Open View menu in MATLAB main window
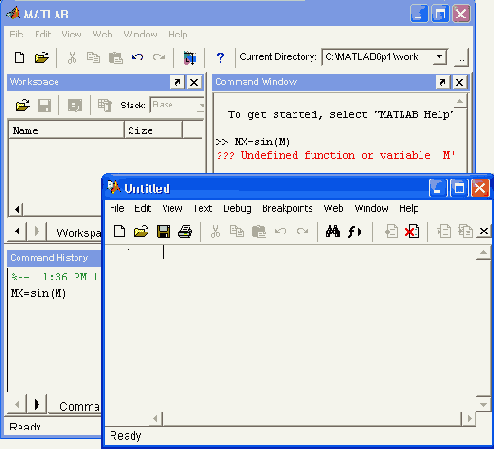 click(x=71, y=34)
